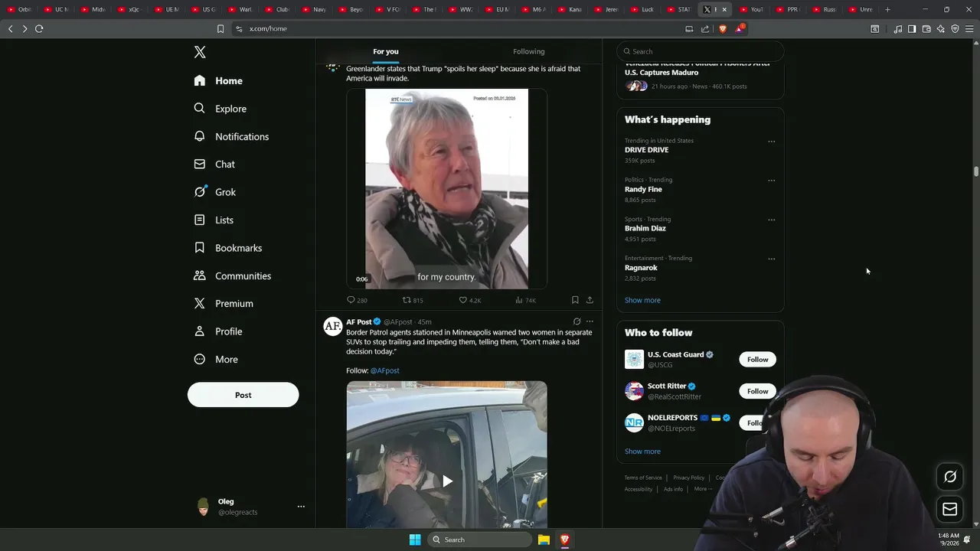This screenshot has width=980, height=551.
Task: Open Home in the sidebar
Action: [218, 80]
